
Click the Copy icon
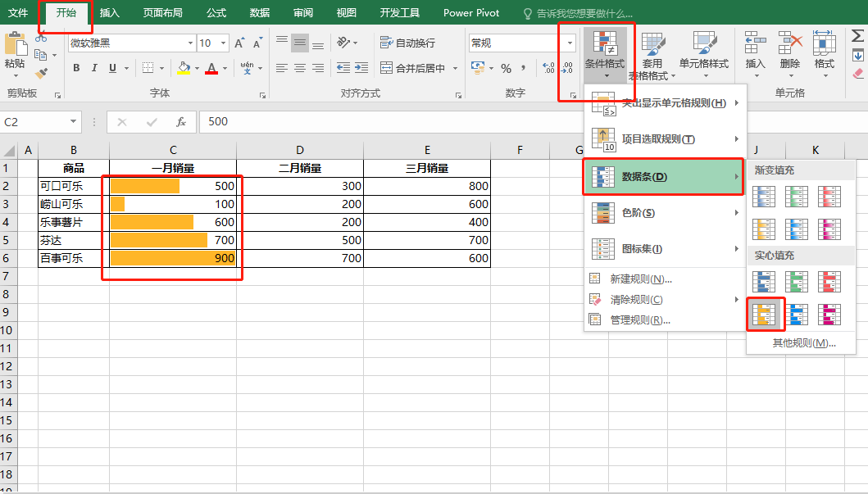40,55
